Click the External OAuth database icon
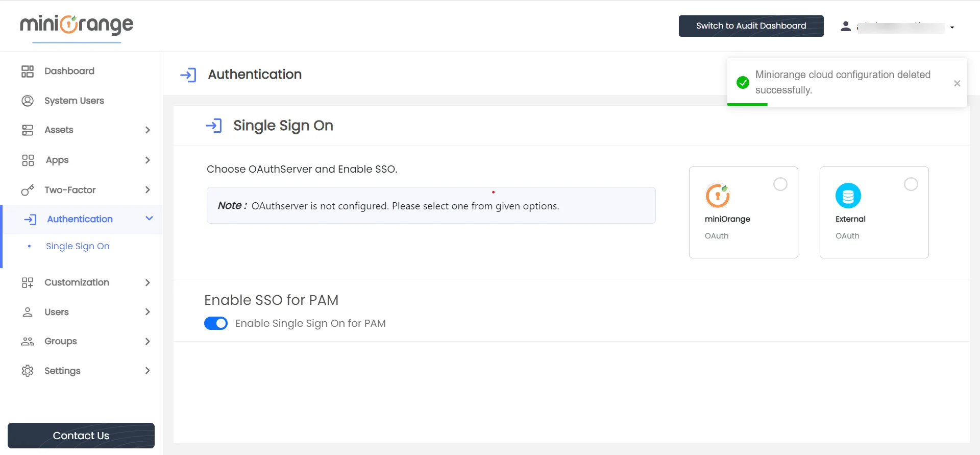This screenshot has height=455, width=980. point(848,196)
